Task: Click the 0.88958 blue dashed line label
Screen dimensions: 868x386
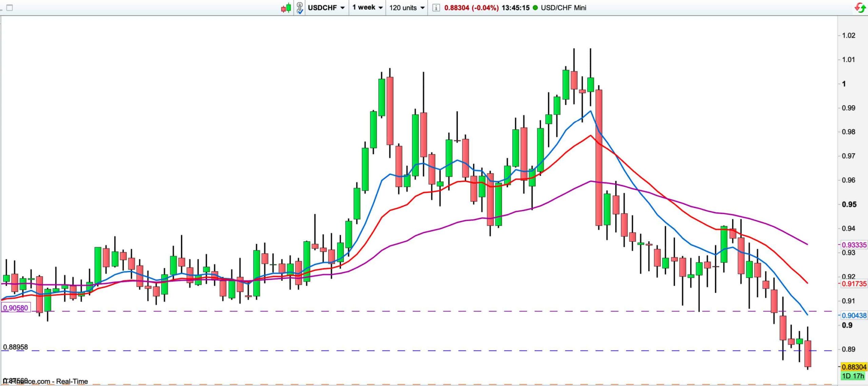Action: point(16,347)
